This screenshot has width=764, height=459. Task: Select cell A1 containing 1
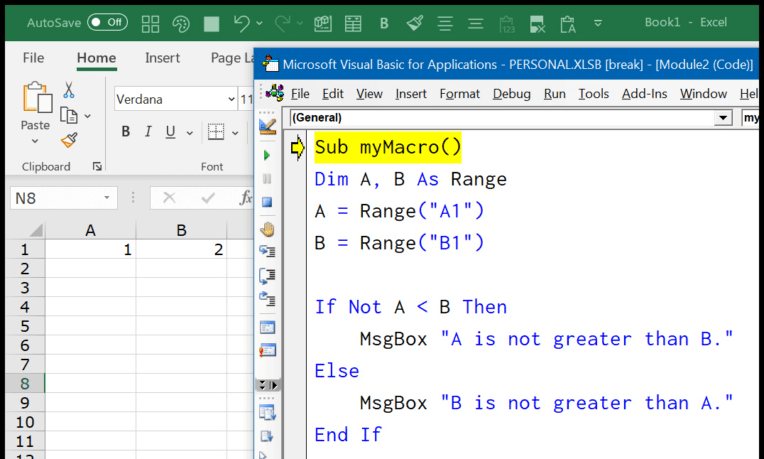tap(91, 249)
